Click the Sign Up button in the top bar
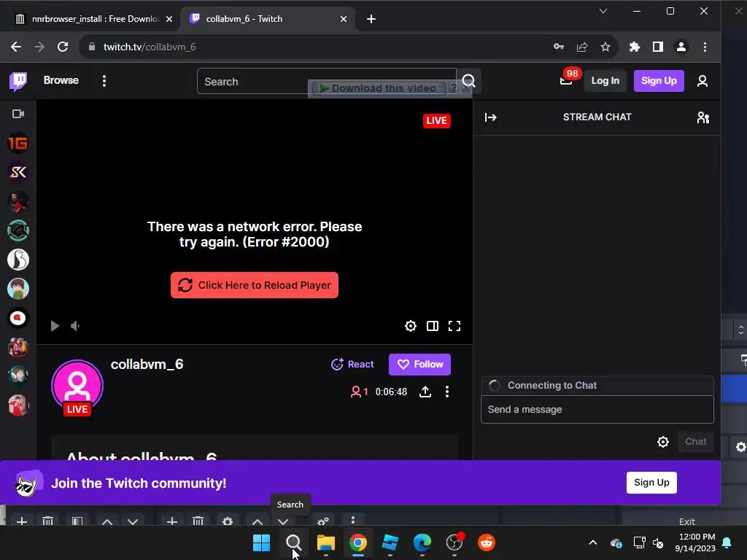This screenshot has height=560, width=747. (x=659, y=81)
